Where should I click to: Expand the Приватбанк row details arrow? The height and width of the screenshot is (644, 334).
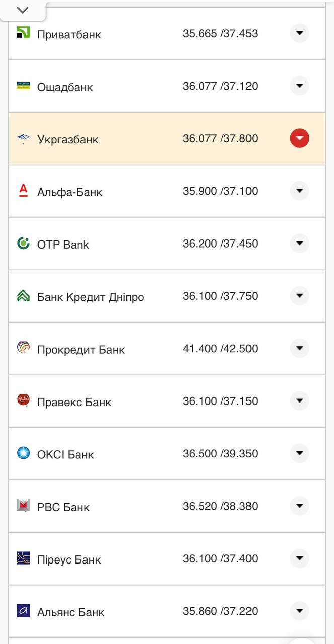(x=299, y=33)
